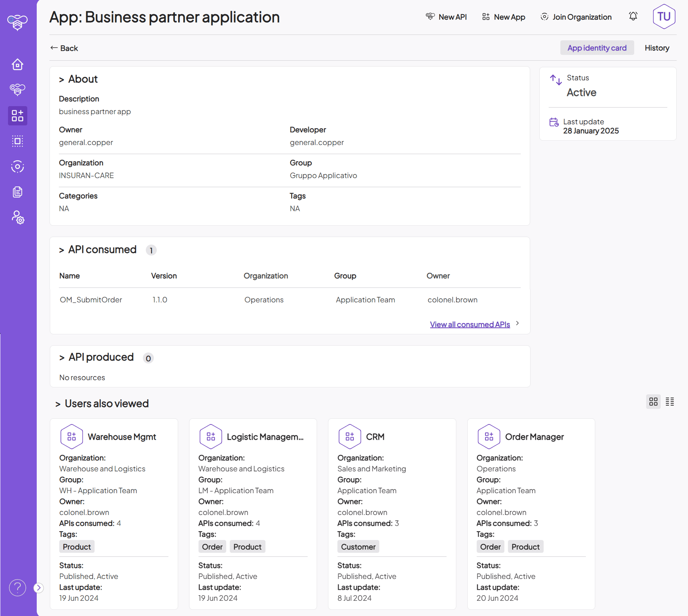Toggle the TU profile avatar menu
Screen dimensions: 688x616
tap(664, 16)
